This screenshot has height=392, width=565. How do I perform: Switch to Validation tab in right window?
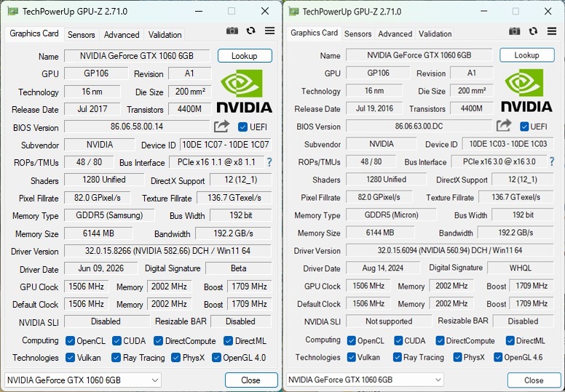(435, 34)
